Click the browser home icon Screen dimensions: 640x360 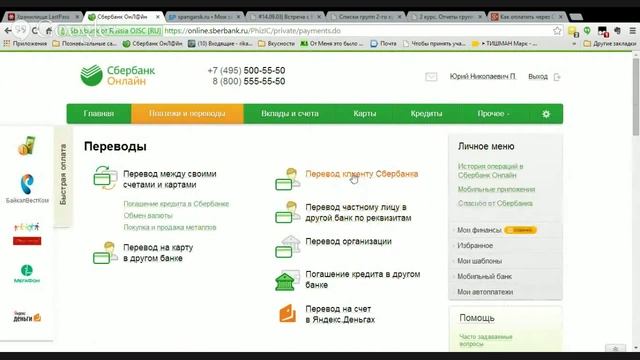pyautogui.click(x=49, y=31)
